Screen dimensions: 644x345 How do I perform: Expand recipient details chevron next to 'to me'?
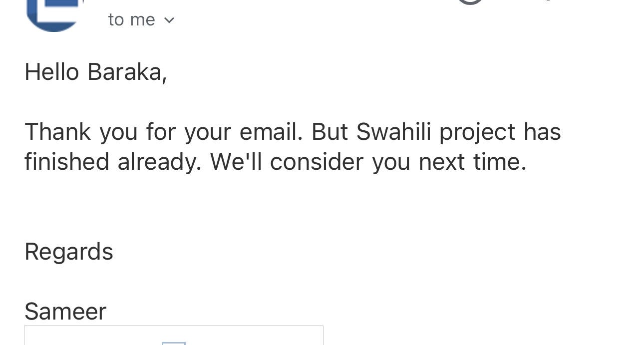pyautogui.click(x=169, y=20)
